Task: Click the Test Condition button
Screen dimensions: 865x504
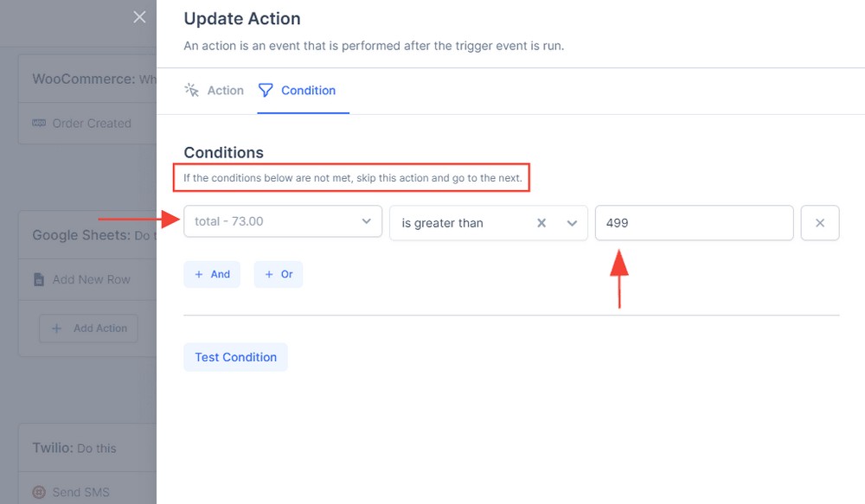Action: (x=235, y=357)
